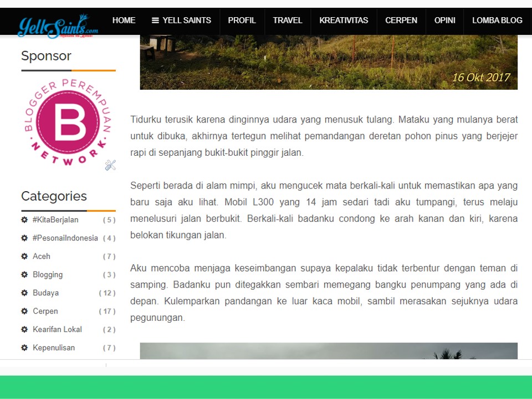This screenshot has height=399, width=532.
Task: Click the gear icon beside #KitaBerjalan
Action: click(24, 219)
